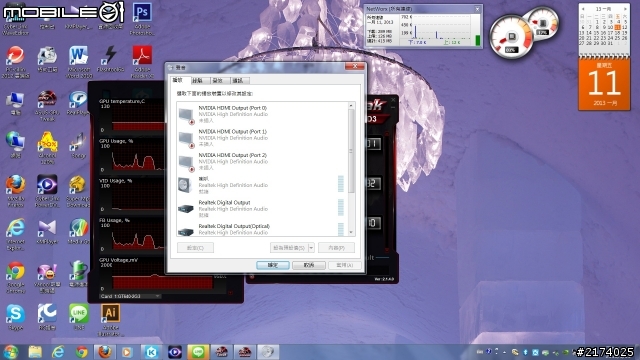The height and width of the screenshot is (360, 640).
Task: Open Internet Explorer from the taskbar
Action: coord(58,352)
